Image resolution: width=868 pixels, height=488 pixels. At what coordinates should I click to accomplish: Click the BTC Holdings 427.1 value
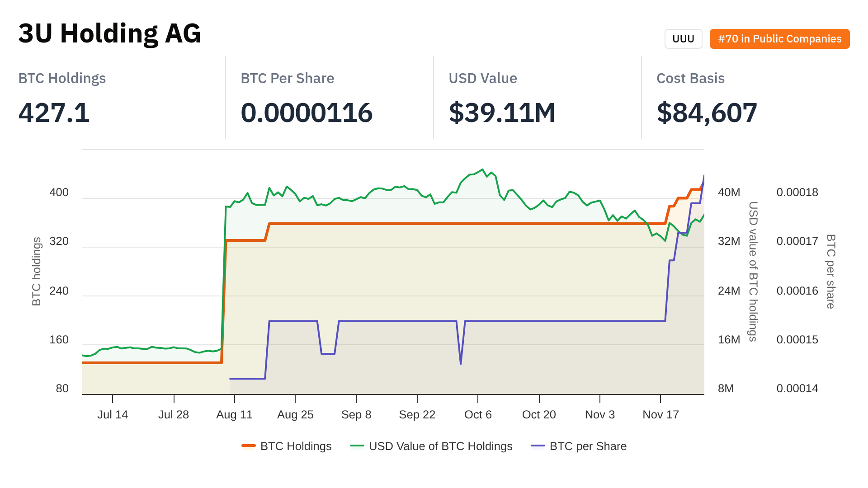(54, 113)
